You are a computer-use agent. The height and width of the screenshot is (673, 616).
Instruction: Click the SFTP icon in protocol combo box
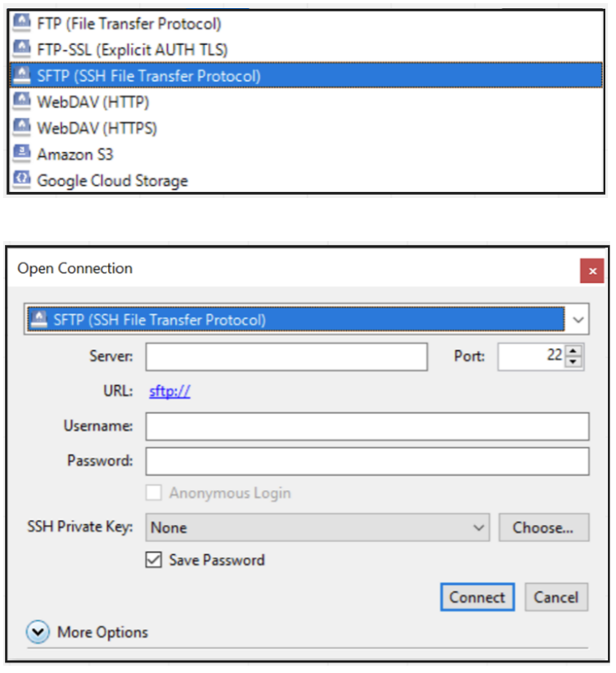(x=37, y=320)
